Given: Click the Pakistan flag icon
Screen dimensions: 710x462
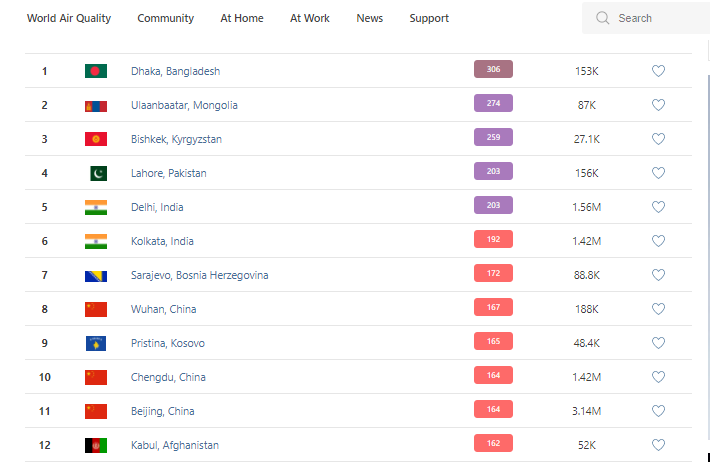Looking at the screenshot, I should pyautogui.click(x=97, y=173).
